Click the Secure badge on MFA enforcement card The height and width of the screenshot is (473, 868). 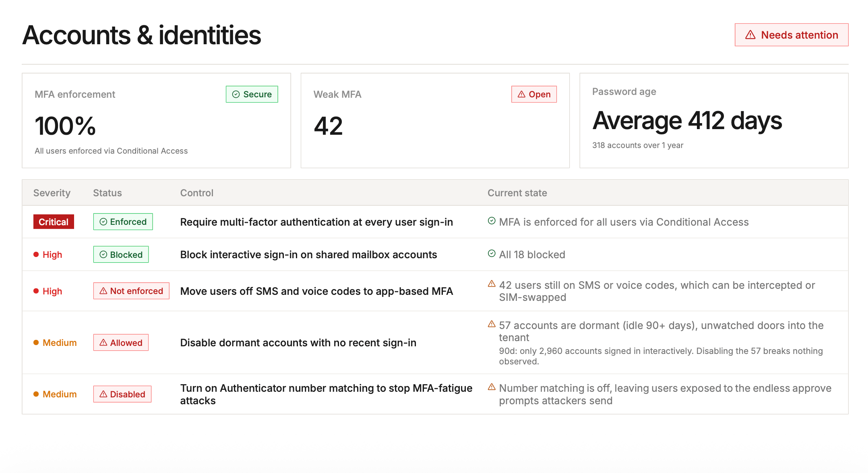252,94
